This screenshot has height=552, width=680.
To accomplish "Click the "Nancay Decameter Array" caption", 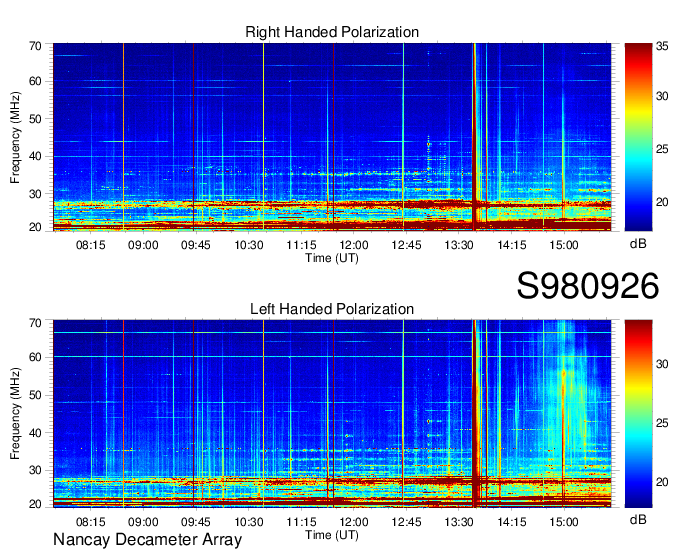I will point(147,539).
